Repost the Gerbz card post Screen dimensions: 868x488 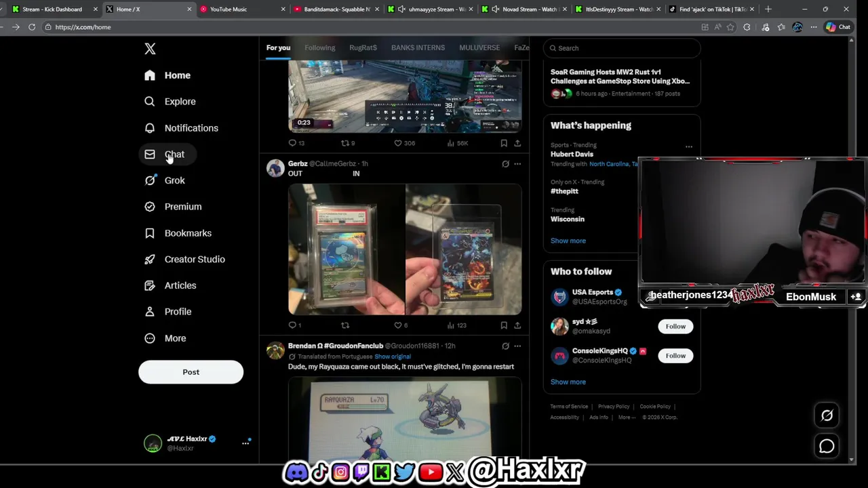tap(345, 325)
